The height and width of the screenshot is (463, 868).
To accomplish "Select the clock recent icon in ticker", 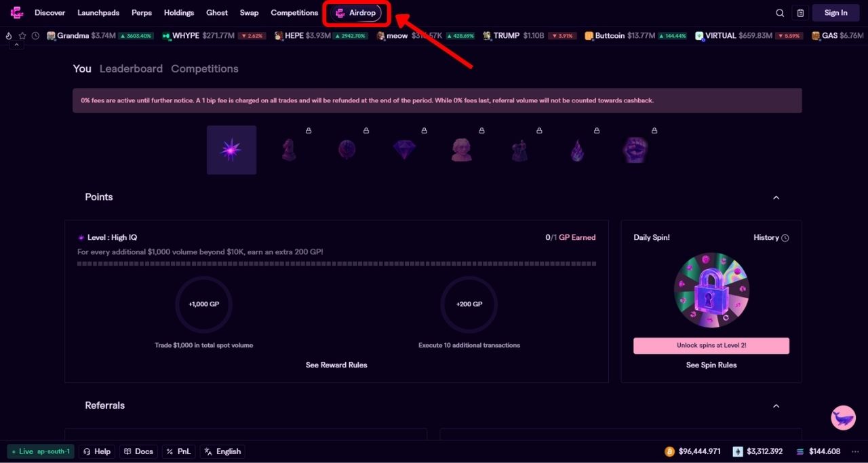I will pyautogui.click(x=35, y=36).
